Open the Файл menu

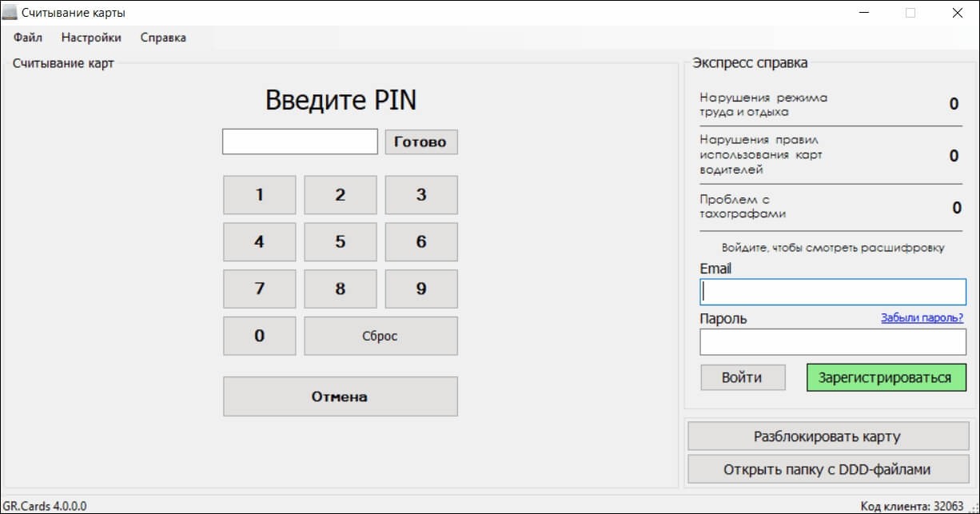(28, 38)
